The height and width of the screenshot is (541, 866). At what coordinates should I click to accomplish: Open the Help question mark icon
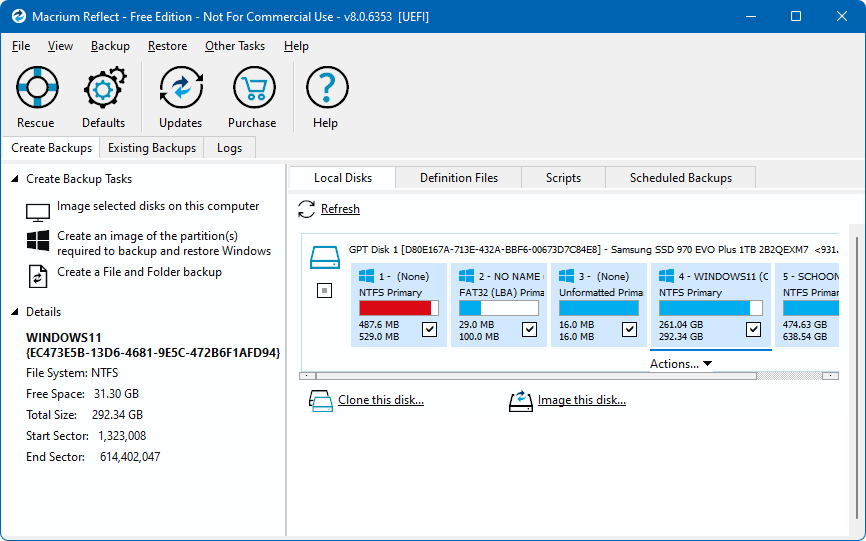(326, 87)
